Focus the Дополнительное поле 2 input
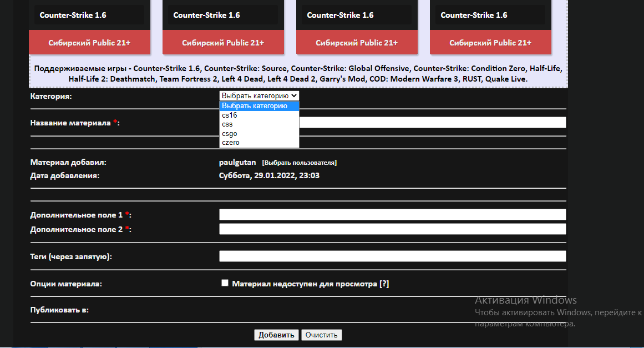 (392, 229)
